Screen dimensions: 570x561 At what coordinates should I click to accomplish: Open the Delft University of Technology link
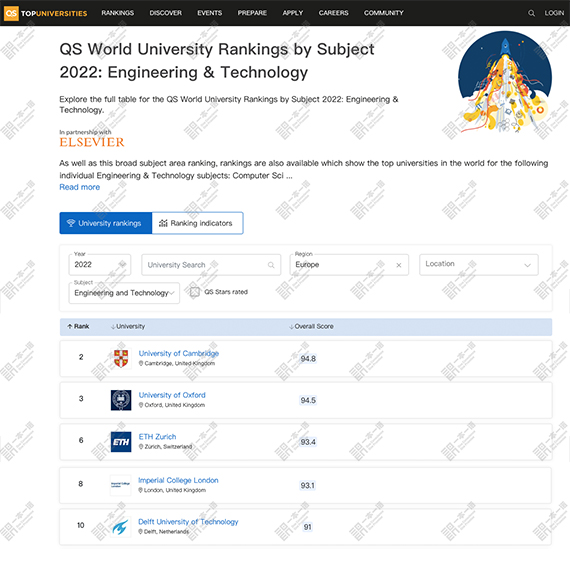pyautogui.click(x=188, y=522)
